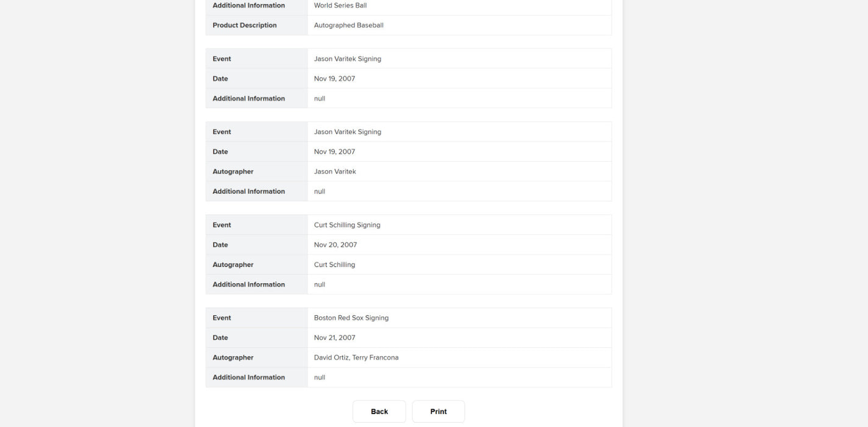Select the 'Jason Varitek' autographer value
This screenshot has height=427, width=868.
[335, 172]
